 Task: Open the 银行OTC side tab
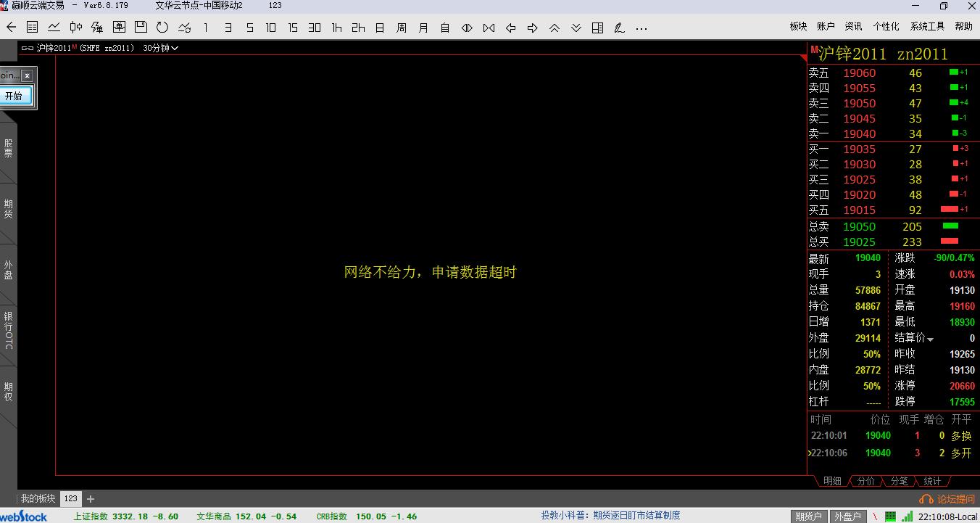click(x=8, y=330)
